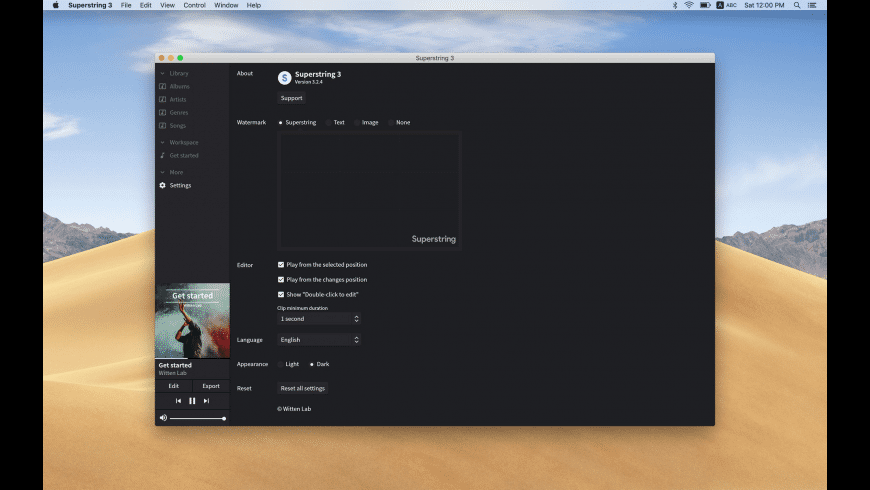
Task: Click the Bluetooth status icon
Action: [675, 5]
